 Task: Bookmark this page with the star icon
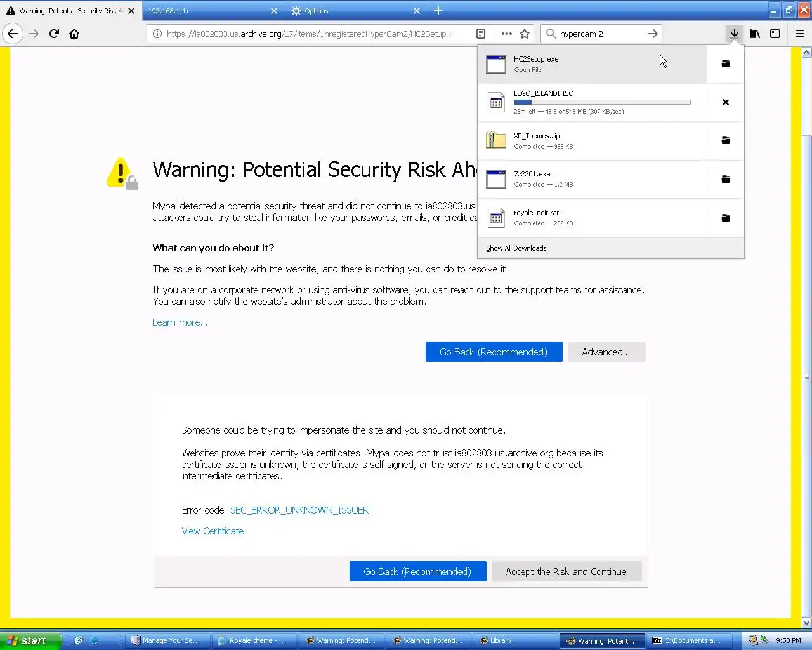(525, 34)
